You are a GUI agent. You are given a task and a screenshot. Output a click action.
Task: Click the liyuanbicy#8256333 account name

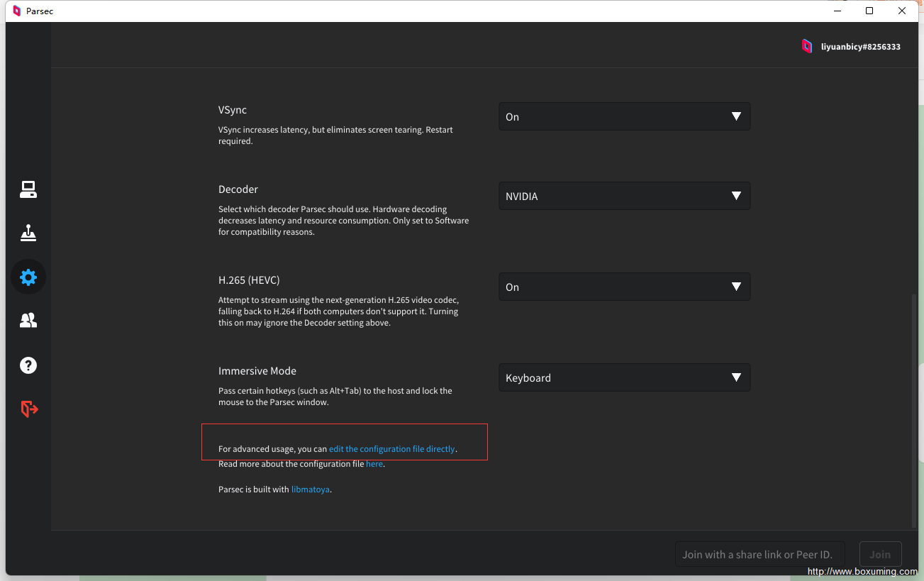click(861, 47)
